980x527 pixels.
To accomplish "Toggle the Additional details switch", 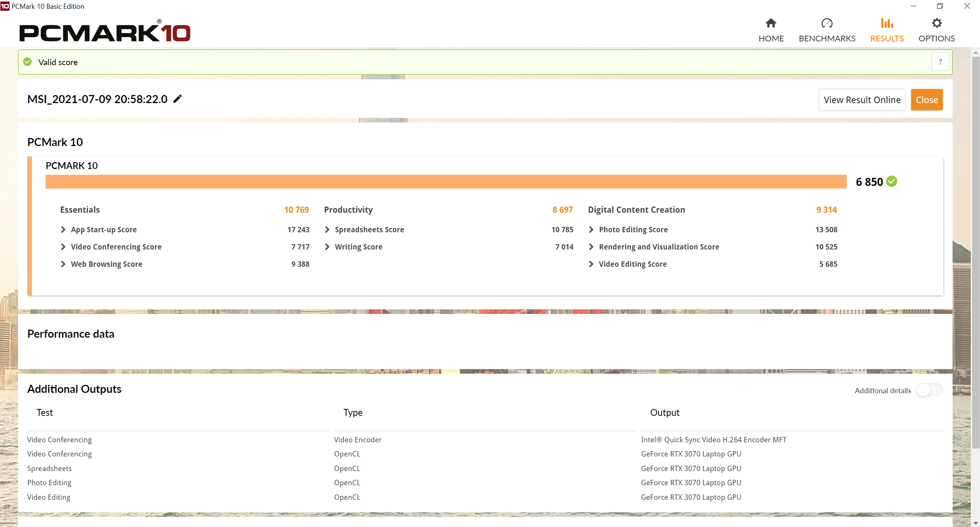I will (x=929, y=390).
